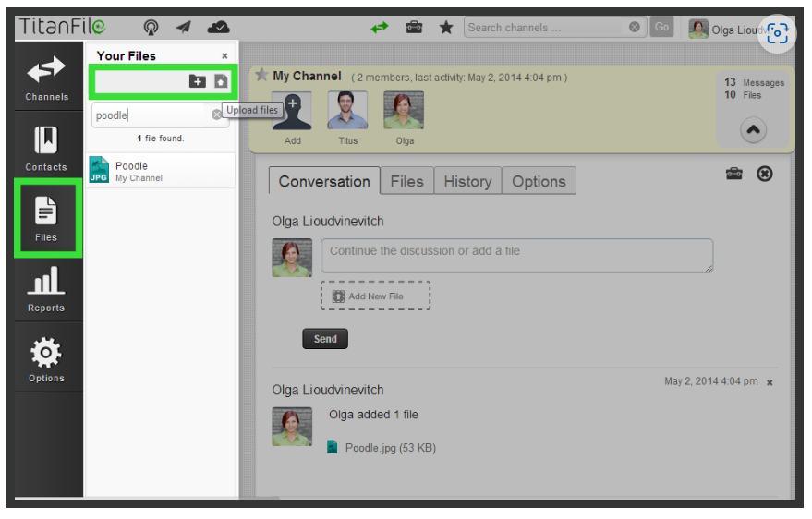Click the '10 Files' count
This screenshot has width=812, height=519.
(743, 95)
